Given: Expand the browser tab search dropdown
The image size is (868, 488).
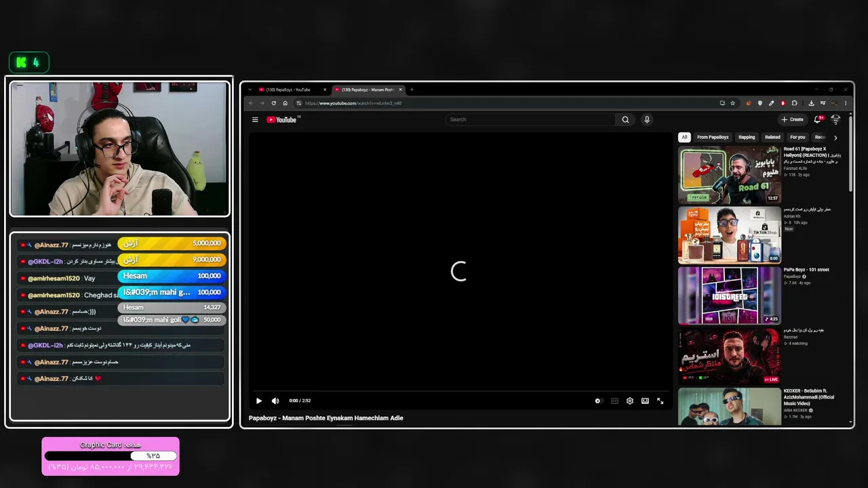Looking at the screenshot, I should pos(250,89).
